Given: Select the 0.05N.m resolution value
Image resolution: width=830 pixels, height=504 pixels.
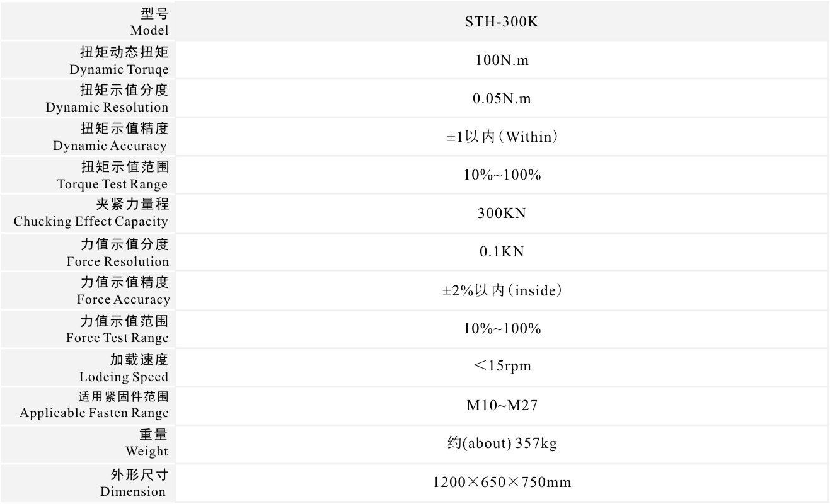Looking at the screenshot, I should (x=501, y=100).
